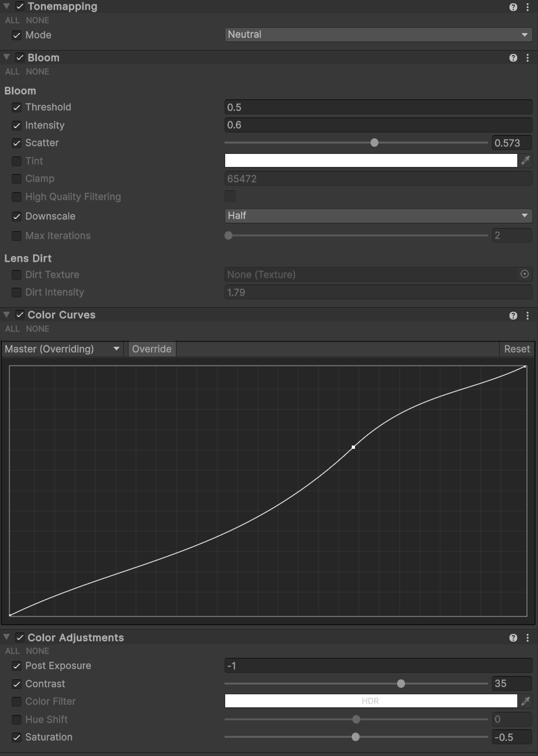Enable the Dirt Intensity override checkbox
The image size is (538, 756).
click(x=16, y=292)
